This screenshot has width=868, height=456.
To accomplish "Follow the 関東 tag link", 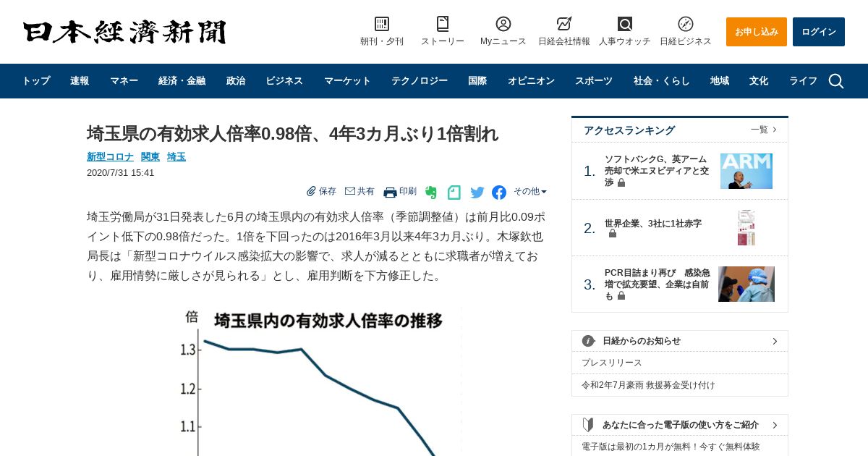I will point(150,156).
